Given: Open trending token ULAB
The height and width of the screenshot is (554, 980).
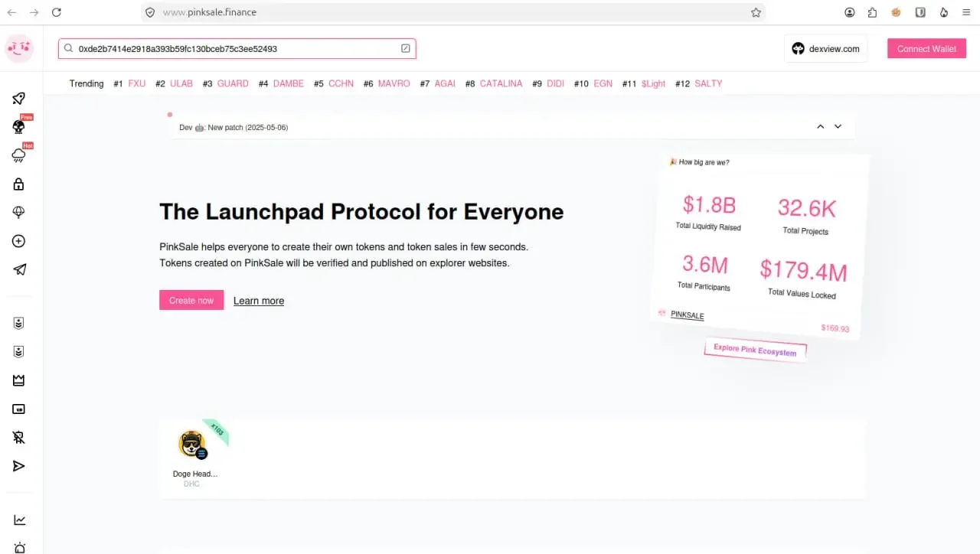Looking at the screenshot, I should click(x=181, y=83).
